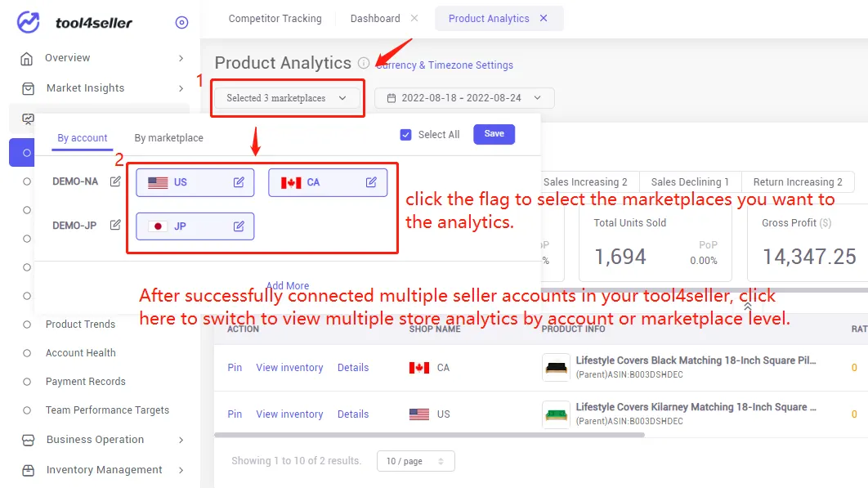Click the Save button

pos(494,134)
